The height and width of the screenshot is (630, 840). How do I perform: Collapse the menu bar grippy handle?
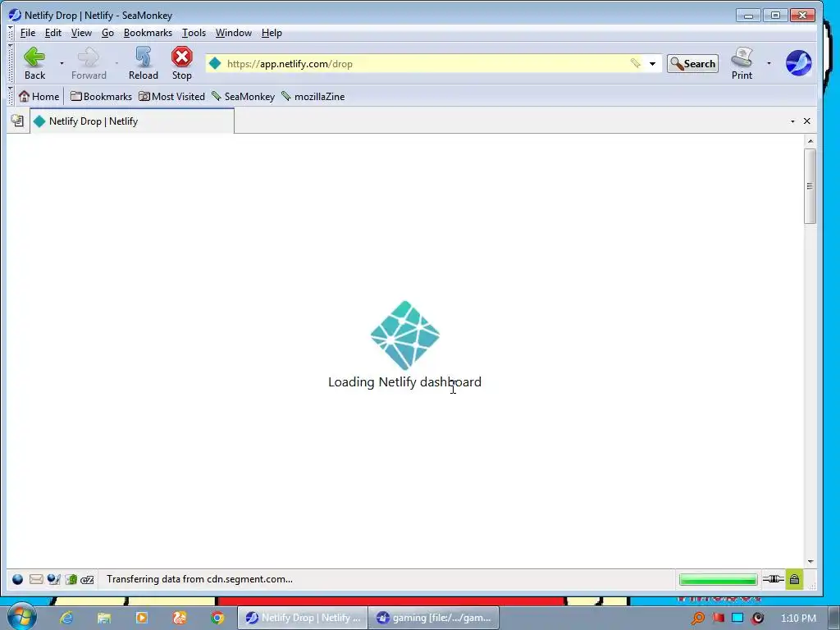point(10,33)
